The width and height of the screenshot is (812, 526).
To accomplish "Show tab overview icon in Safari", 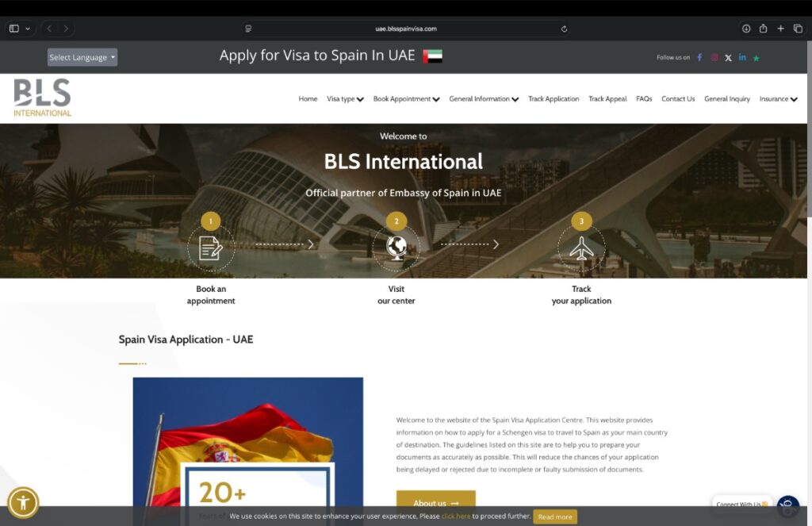I will (798, 29).
